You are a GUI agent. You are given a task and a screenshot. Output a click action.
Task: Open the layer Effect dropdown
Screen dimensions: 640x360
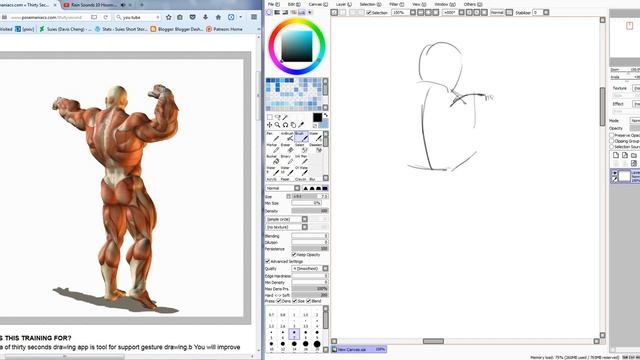pos(636,104)
